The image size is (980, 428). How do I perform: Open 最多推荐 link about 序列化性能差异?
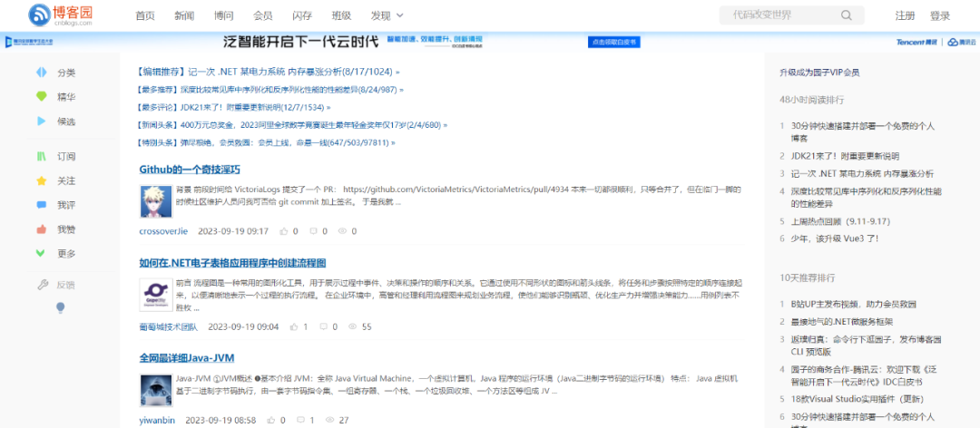270,90
